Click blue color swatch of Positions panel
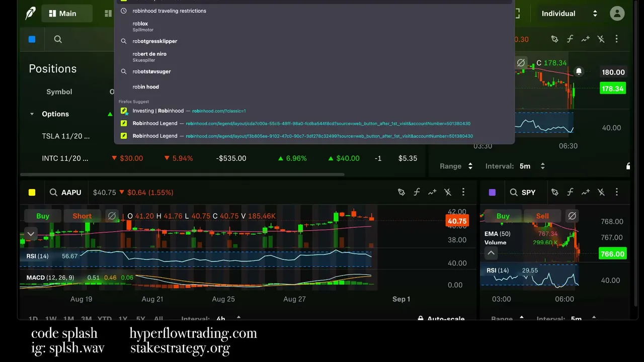 32,39
